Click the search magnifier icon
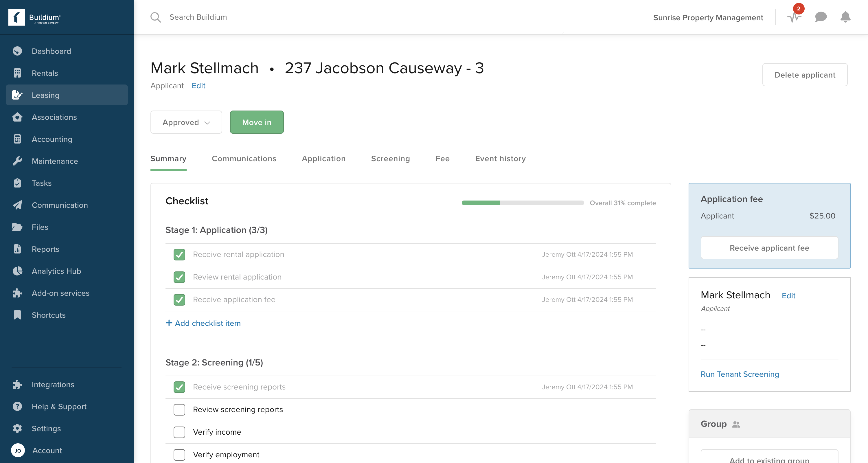 coord(155,17)
